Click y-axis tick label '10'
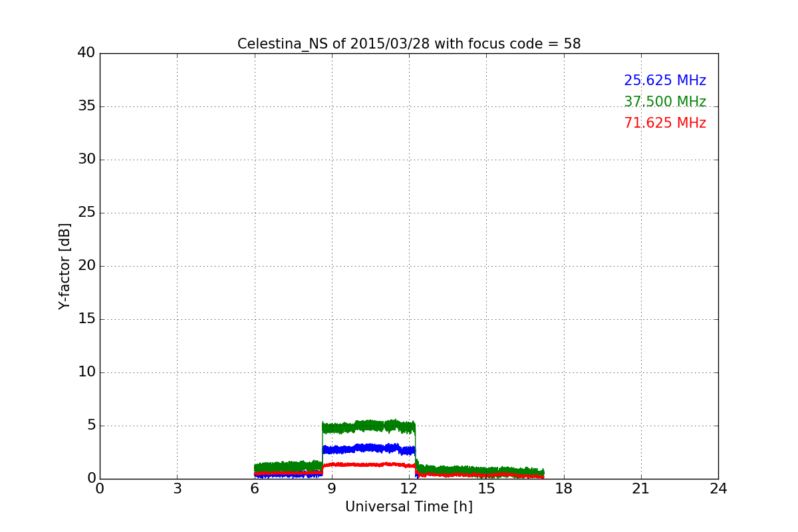This screenshot has width=798, height=532. [86, 372]
